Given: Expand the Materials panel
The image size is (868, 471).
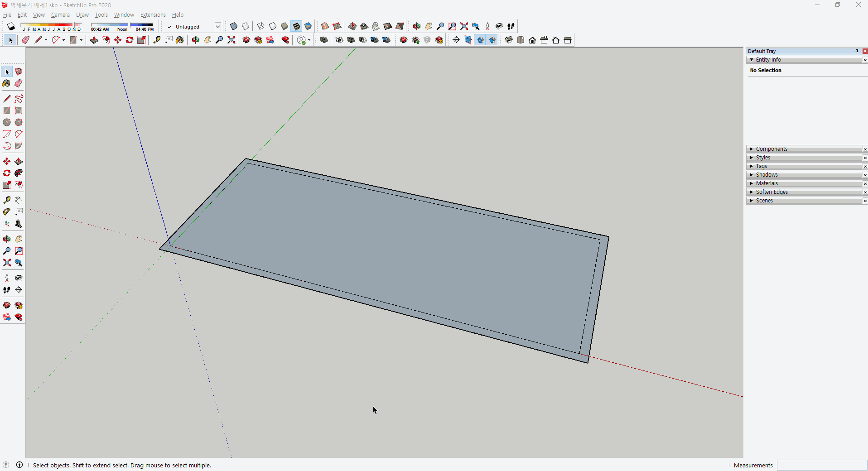Looking at the screenshot, I should (752, 183).
